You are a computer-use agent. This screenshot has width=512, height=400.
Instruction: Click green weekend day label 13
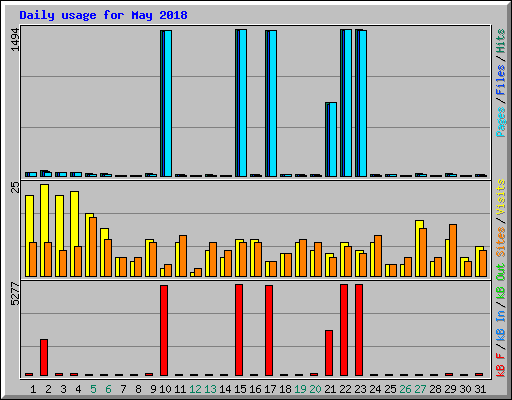210,389
